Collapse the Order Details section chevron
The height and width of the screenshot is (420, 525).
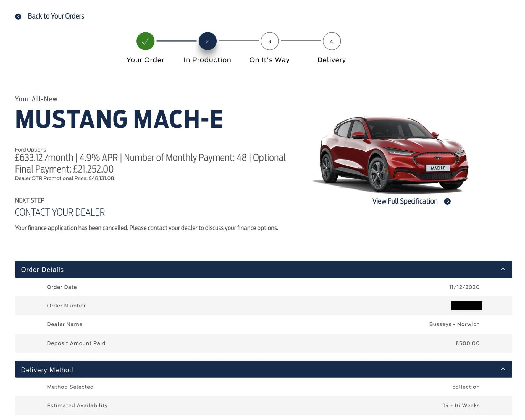click(503, 269)
